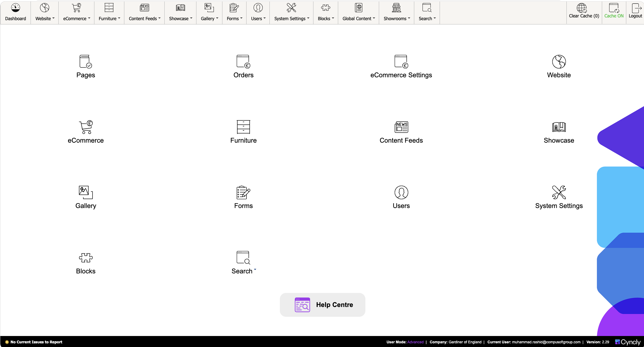Click the Content Feeds tile label

tap(401, 141)
